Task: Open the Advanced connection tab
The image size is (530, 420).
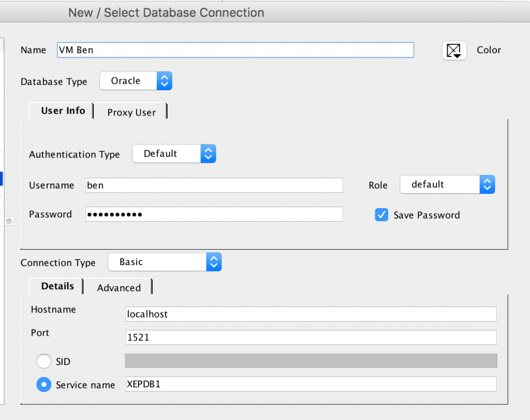Action: tap(119, 288)
